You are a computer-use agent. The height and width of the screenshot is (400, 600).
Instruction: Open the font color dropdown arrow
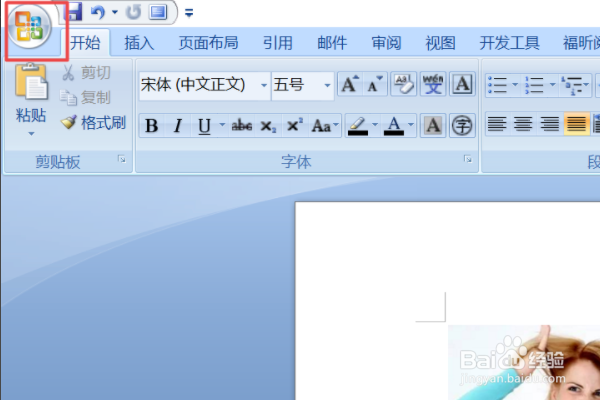click(x=411, y=125)
